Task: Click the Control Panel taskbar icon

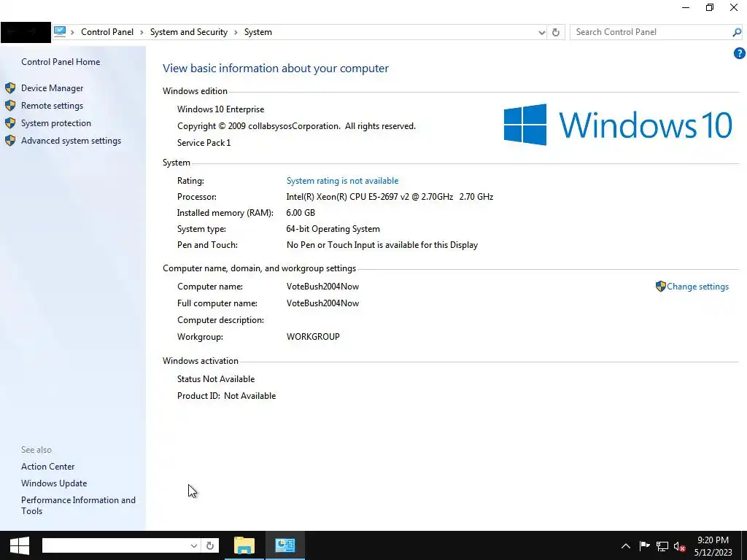Action: click(285, 545)
